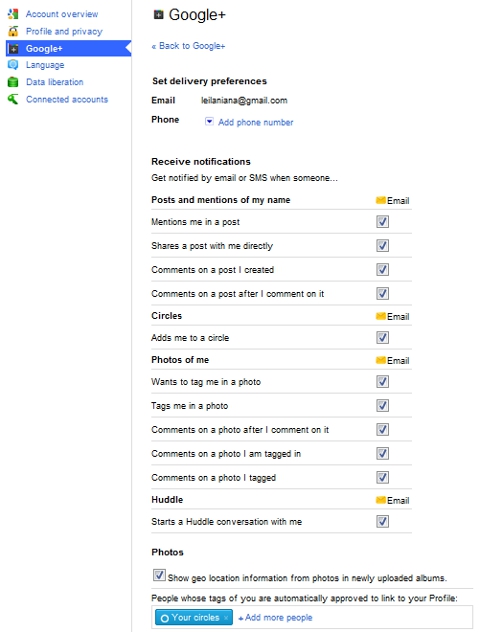Click the Email envelope icon in Huddle row

coord(380,500)
